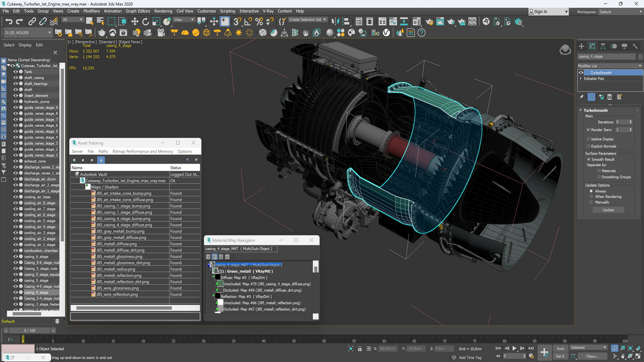The height and width of the screenshot is (362, 644).
Task: Toggle TurboSmooth modifier eye icon
Action: click(581, 73)
